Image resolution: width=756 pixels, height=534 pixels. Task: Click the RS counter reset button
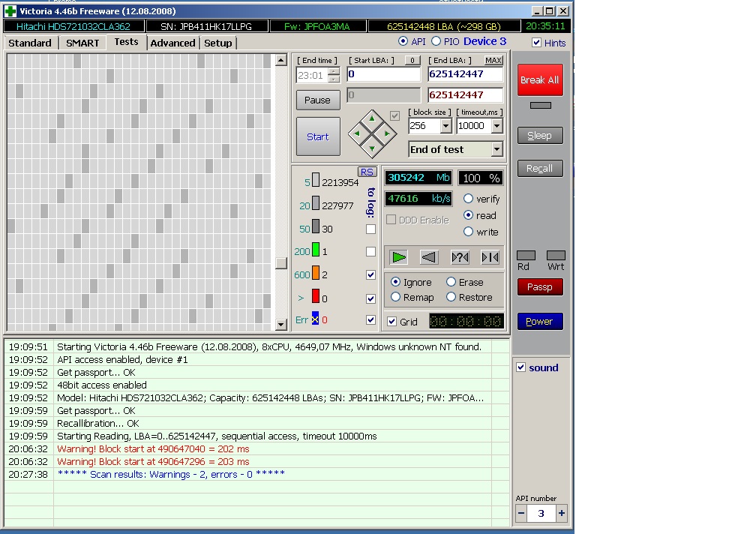[x=367, y=172]
